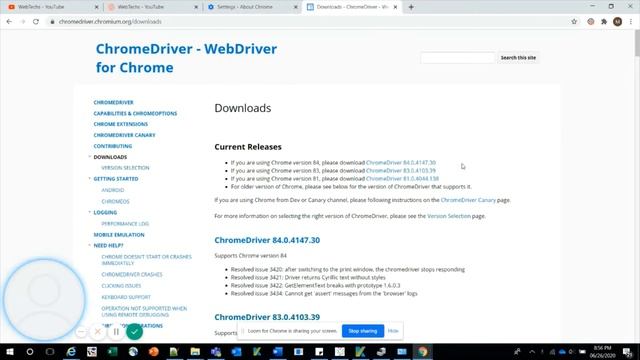The height and width of the screenshot is (360, 640).
Task: Collapse the Logging section arrow
Action: point(90,212)
